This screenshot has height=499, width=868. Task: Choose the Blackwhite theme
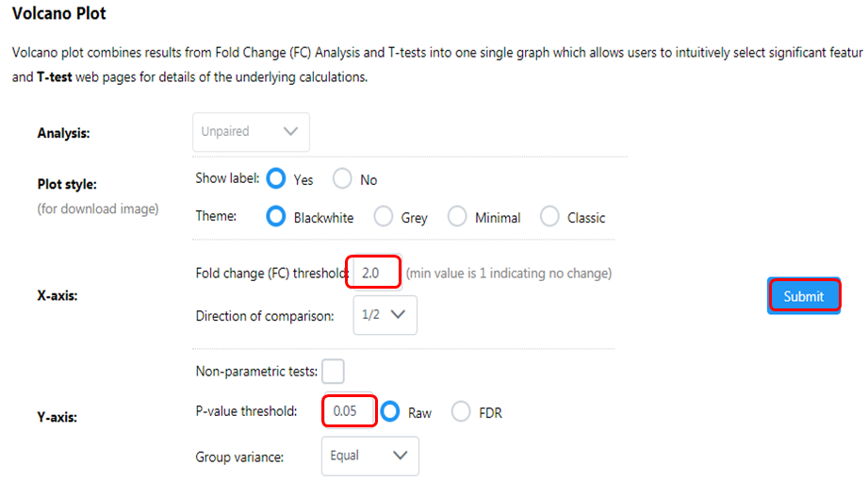276,217
